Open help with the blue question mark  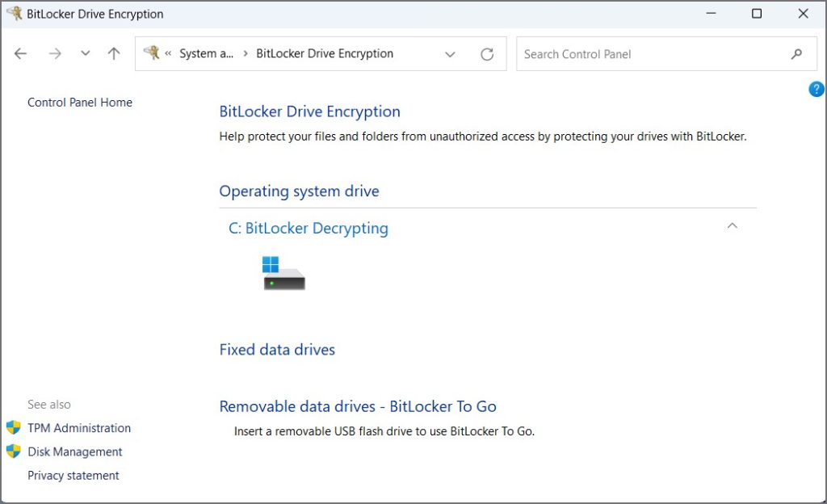coord(816,89)
